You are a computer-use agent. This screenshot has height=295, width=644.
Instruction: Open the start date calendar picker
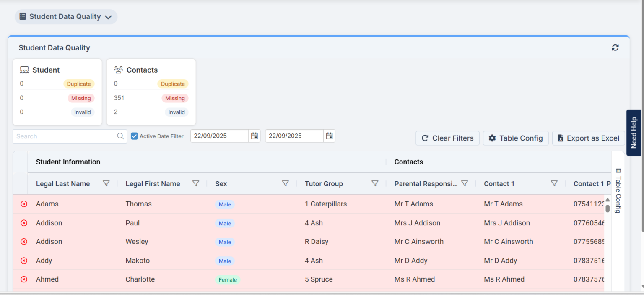pos(254,136)
